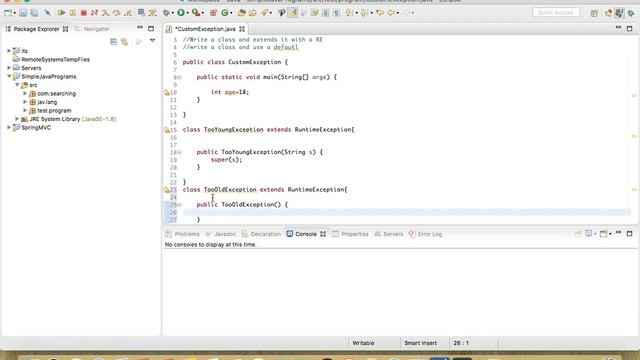This screenshot has width=640, height=360.
Task: Click the Debug bug icon
Action: (166, 13)
